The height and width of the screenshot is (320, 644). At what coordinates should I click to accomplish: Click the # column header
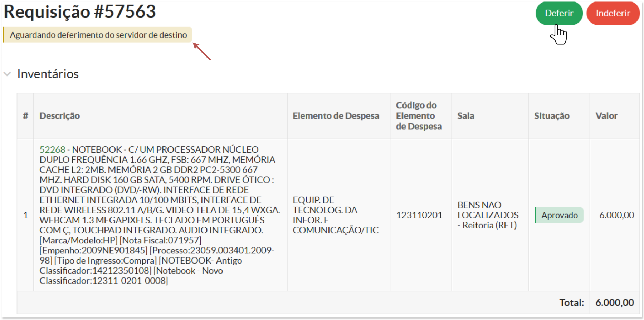pos(25,116)
